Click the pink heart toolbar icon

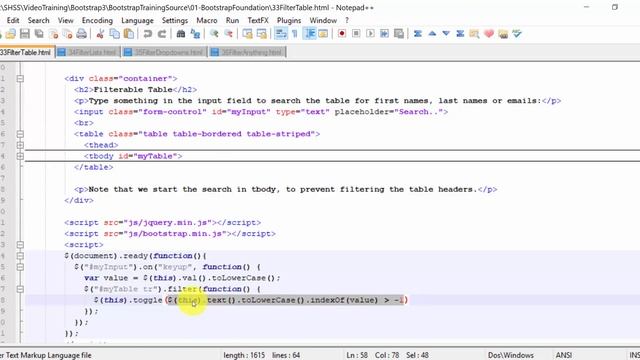pos(489,34)
